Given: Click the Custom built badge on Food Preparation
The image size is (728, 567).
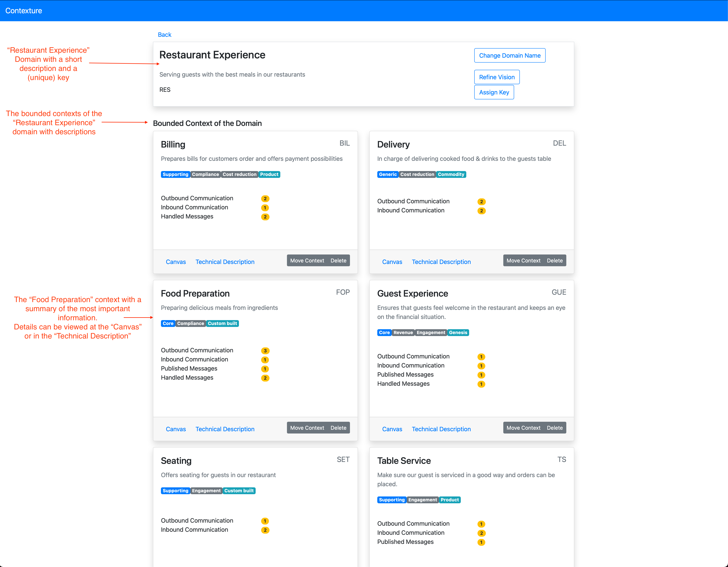Looking at the screenshot, I should click(x=222, y=324).
